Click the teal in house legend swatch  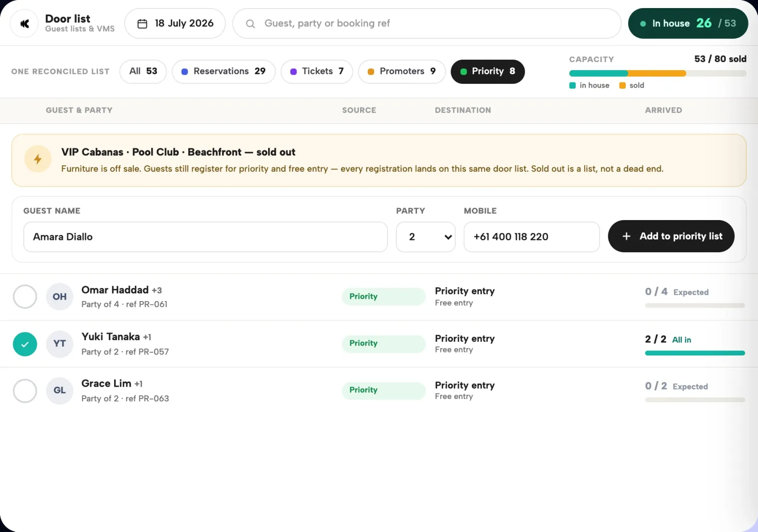(572, 86)
